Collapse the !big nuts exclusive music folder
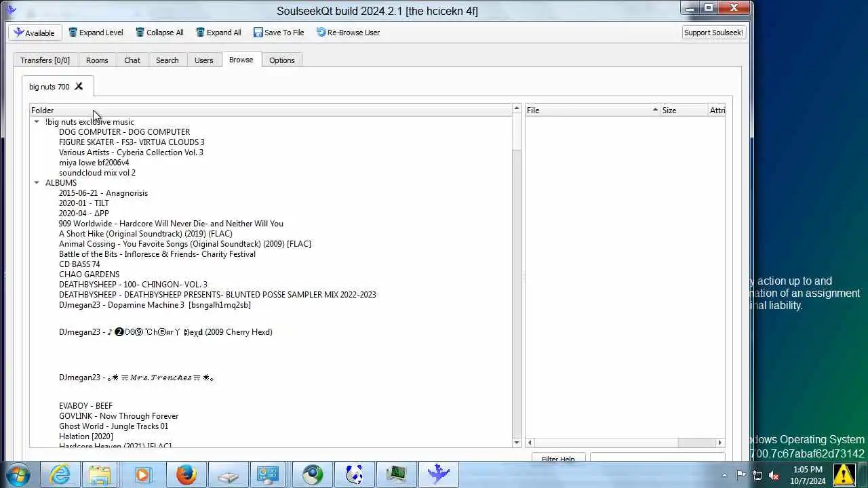 pos(37,122)
